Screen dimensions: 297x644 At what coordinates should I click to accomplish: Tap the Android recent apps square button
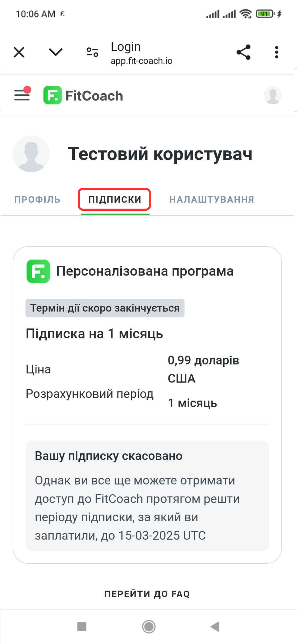(82, 626)
